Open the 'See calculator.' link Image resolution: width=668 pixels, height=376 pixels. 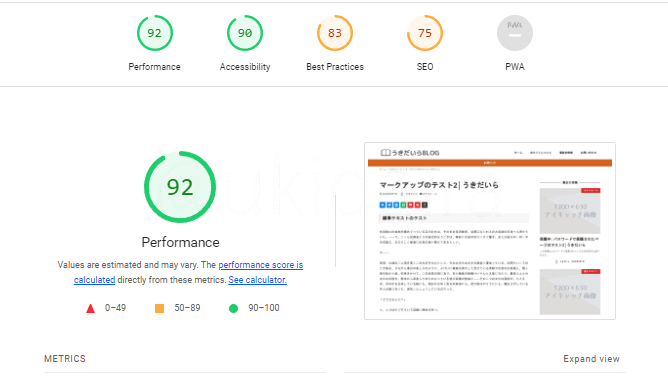257,280
